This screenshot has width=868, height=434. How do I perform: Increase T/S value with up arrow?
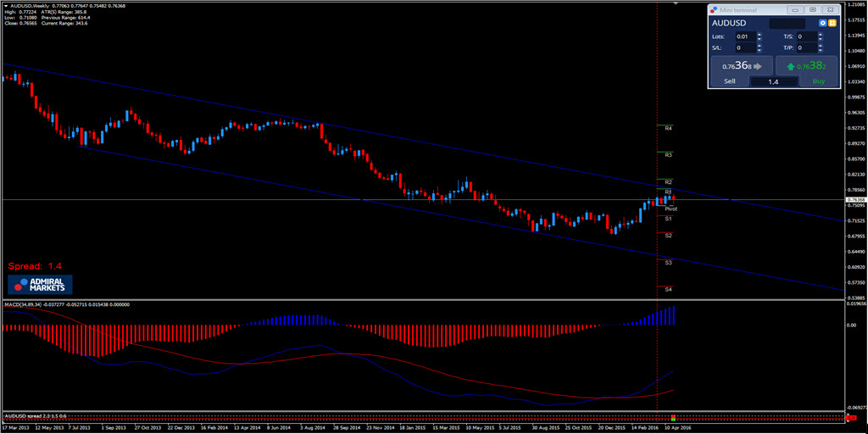821,35
